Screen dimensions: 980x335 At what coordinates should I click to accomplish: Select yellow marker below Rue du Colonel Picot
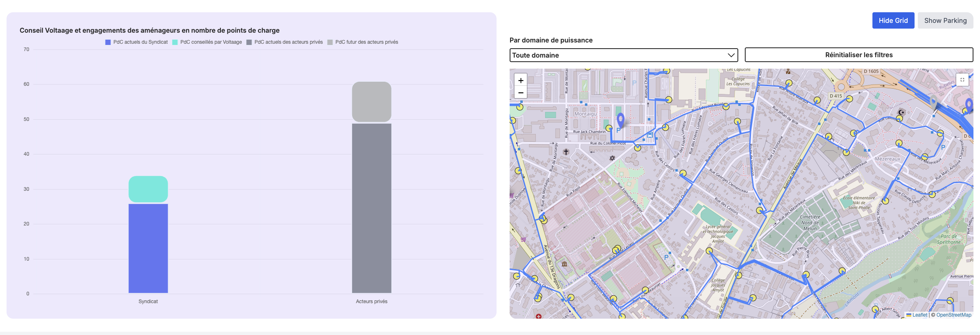click(x=637, y=148)
